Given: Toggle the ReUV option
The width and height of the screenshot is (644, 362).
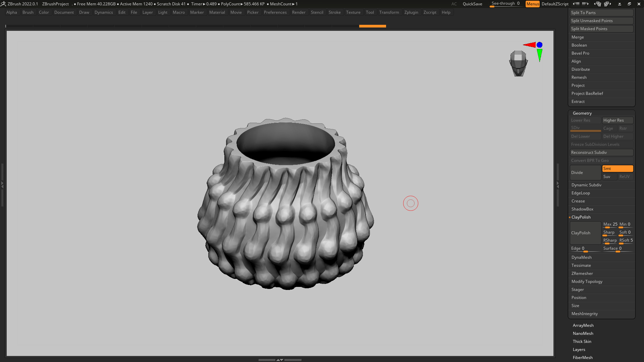Looking at the screenshot, I should coord(626,177).
